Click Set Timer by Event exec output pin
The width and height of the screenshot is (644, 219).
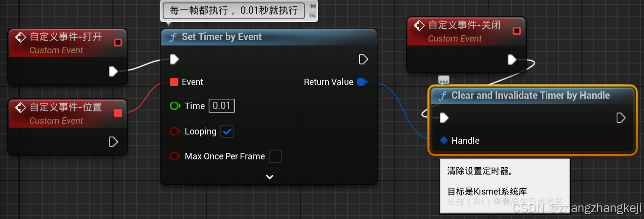click(x=363, y=59)
